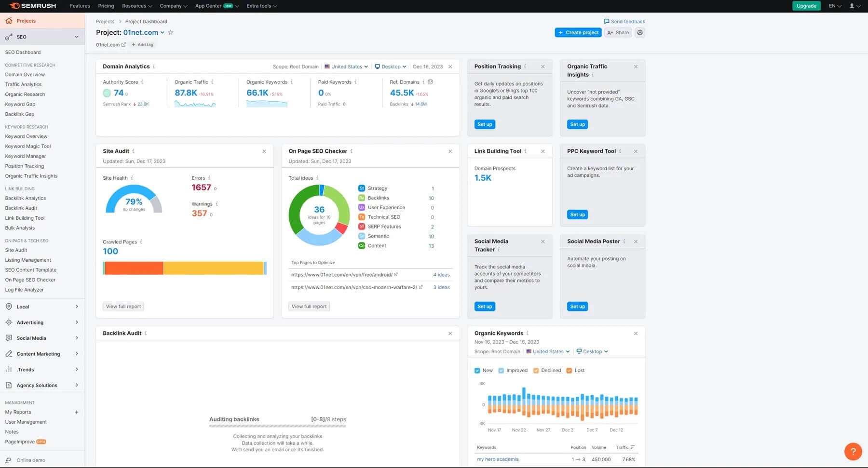
Task: Click the Add tag field
Action: (x=143, y=44)
